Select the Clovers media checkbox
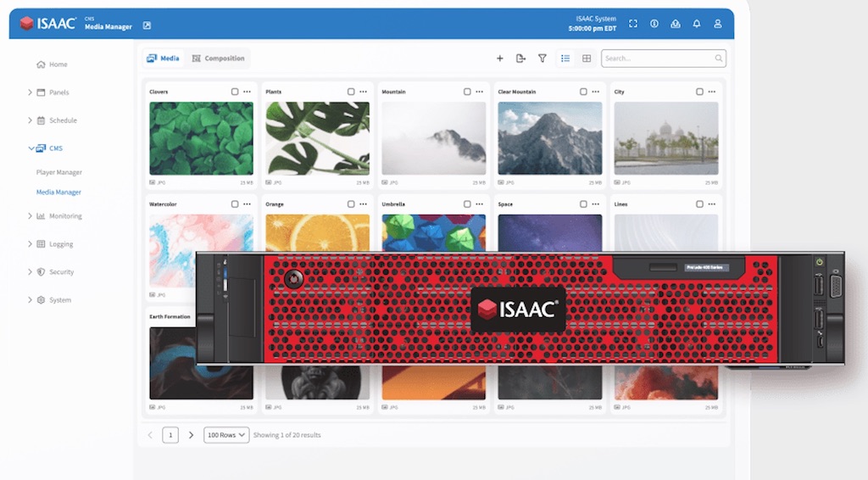 point(235,92)
